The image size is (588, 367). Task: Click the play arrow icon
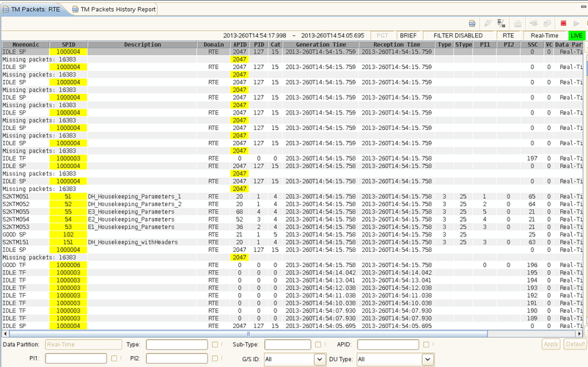pos(576,23)
